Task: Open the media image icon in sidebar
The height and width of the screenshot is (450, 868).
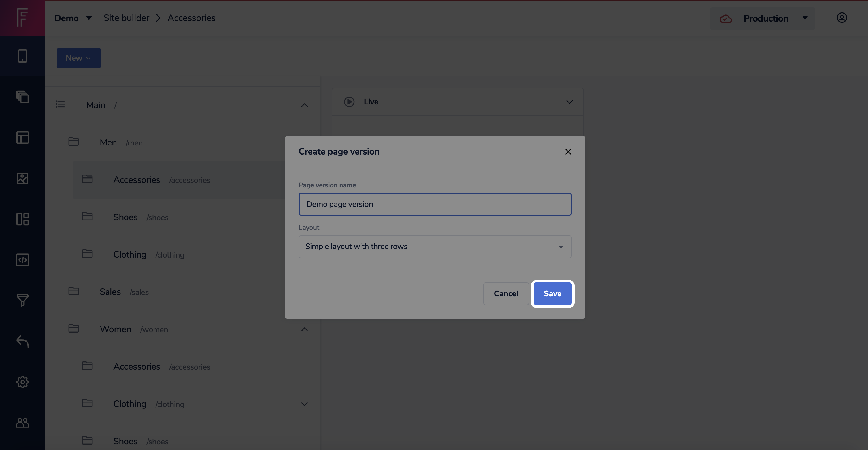Action: coord(22,178)
